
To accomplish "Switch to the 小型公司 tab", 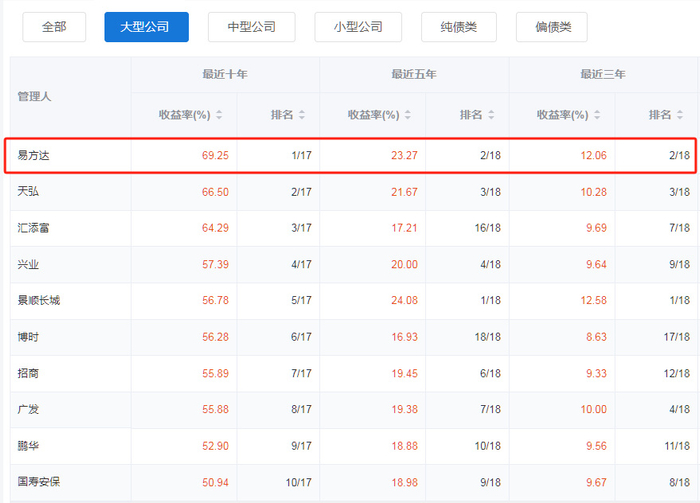I will pyautogui.click(x=358, y=27).
